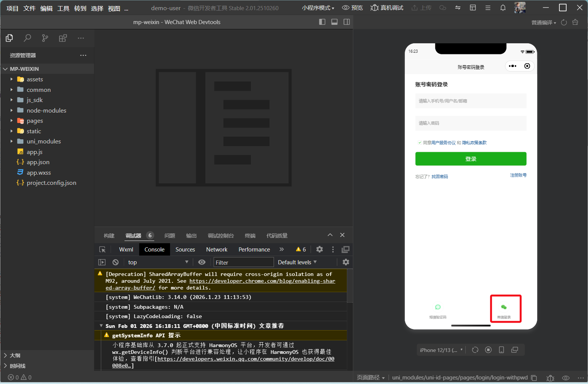The width and height of the screenshot is (588, 384).
Task: Click the console Filter input field
Action: [243, 262]
